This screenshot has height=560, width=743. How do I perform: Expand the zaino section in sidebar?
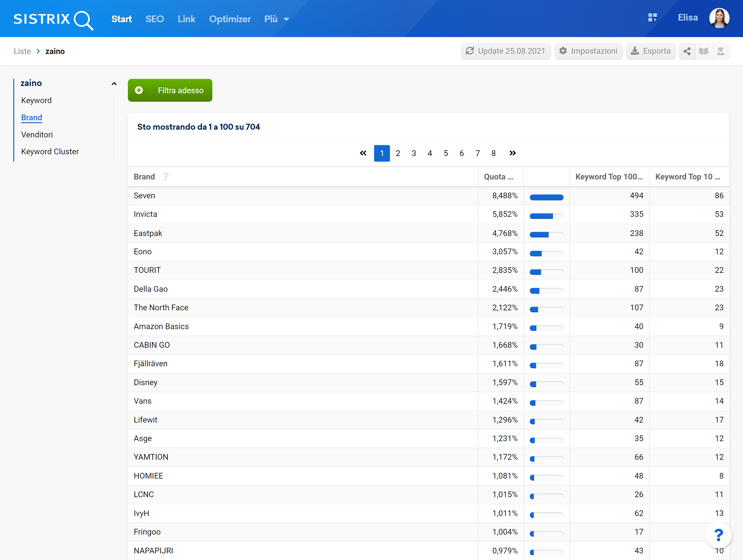coord(114,83)
